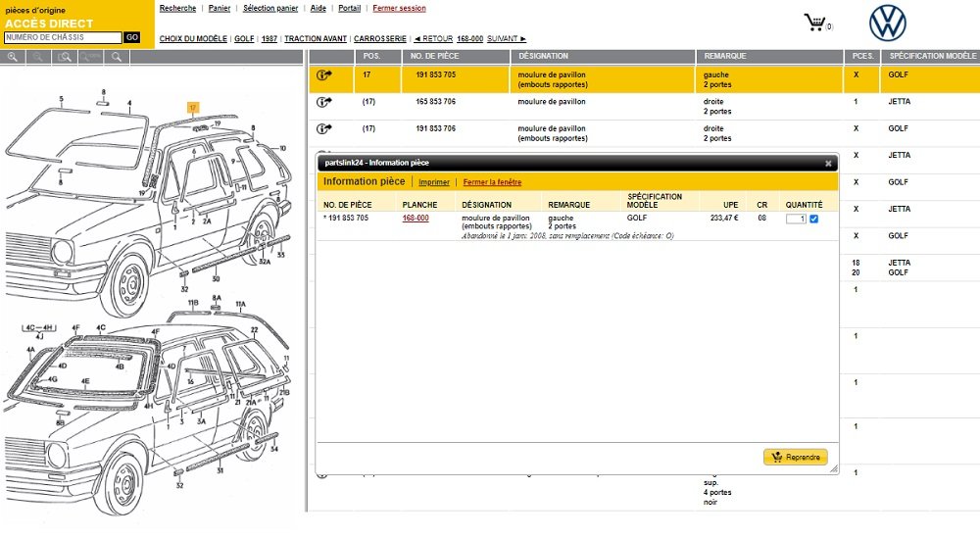Click part number 165 853 706
This screenshot has width=980, height=538.
pyautogui.click(x=436, y=101)
